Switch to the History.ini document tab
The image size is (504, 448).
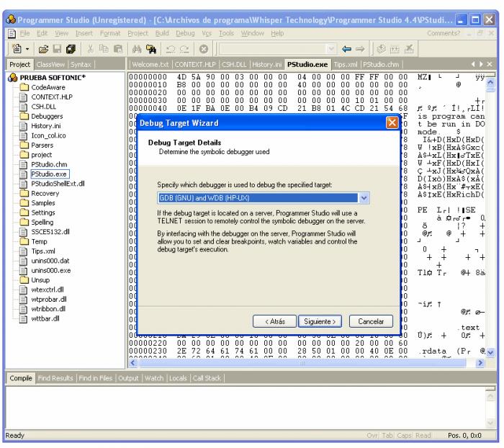[x=266, y=64]
